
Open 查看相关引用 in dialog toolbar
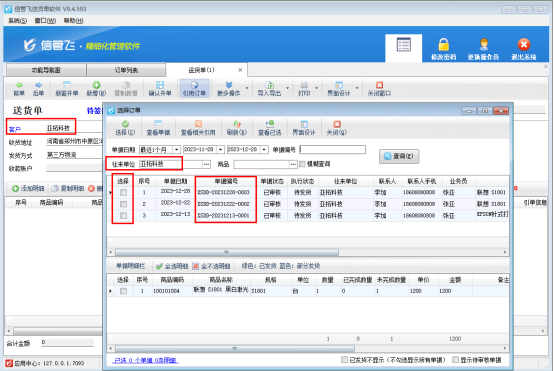[x=198, y=128]
